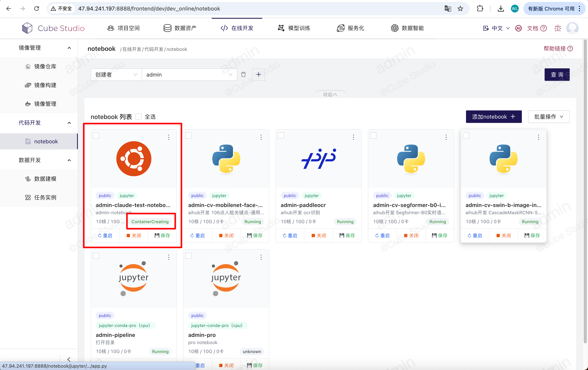Open the AI assistant icon in header
Screen dimensions: 588x370
pyautogui.click(x=518, y=28)
